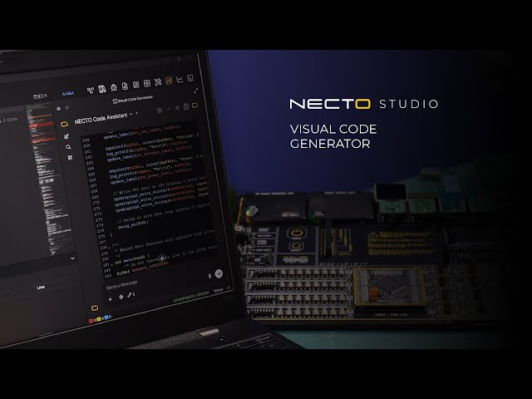Open the chat history clock icon
532x399 pixels.
[x=160, y=111]
